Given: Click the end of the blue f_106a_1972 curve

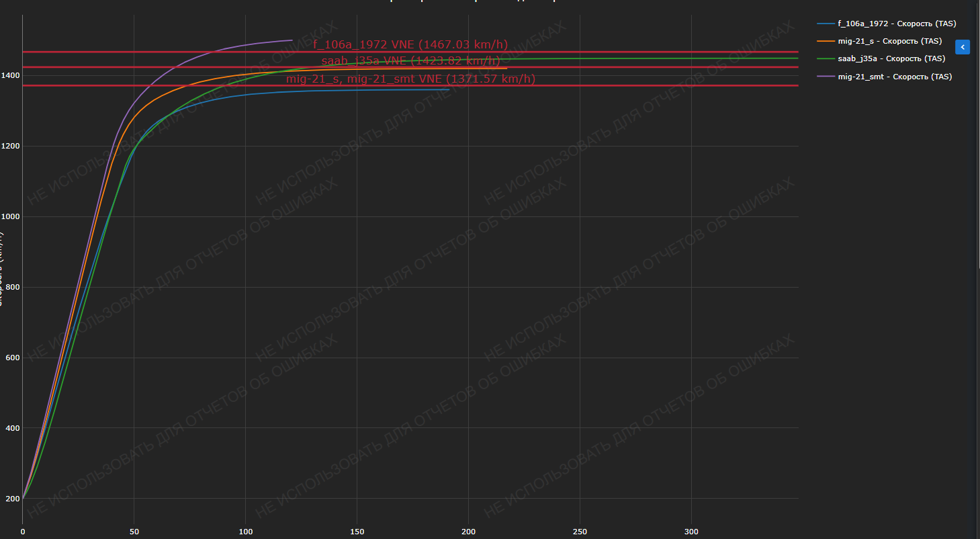Looking at the screenshot, I should click(449, 89).
